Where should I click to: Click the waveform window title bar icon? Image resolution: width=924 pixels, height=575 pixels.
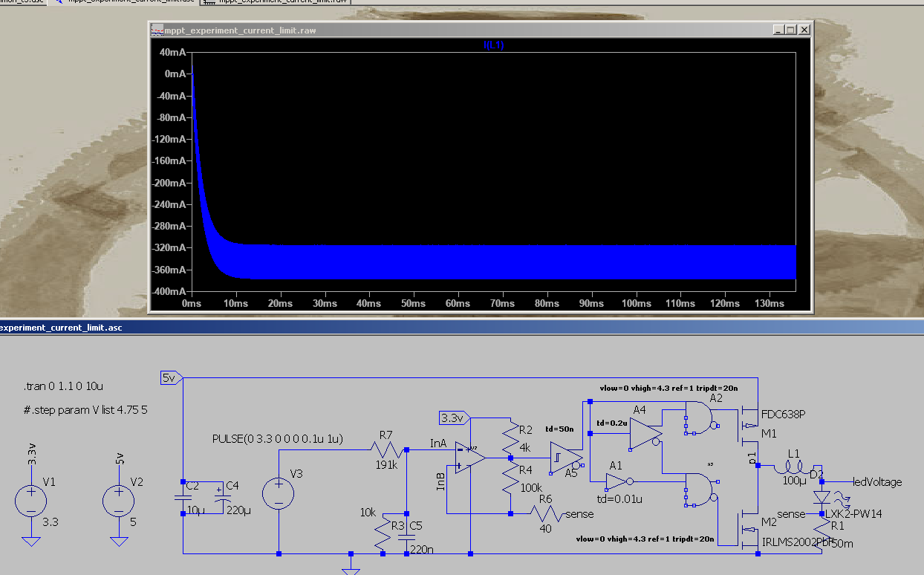pos(157,30)
